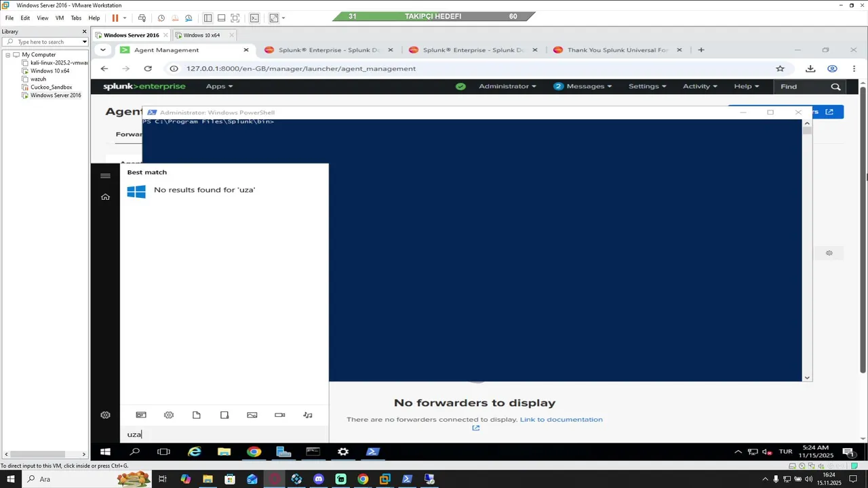Open the VMware Help menu

94,18
